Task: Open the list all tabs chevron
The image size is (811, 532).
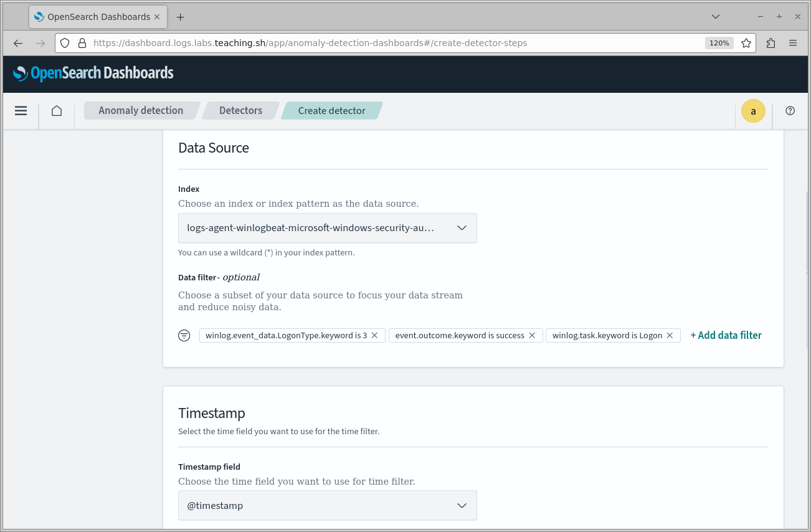Action: click(716, 17)
